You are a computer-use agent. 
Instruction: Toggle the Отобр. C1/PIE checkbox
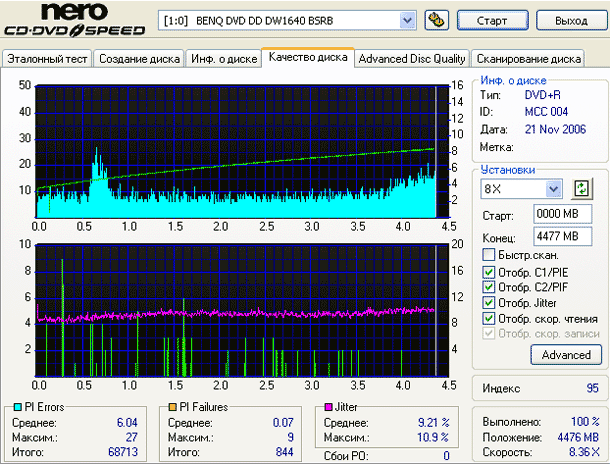coord(489,272)
